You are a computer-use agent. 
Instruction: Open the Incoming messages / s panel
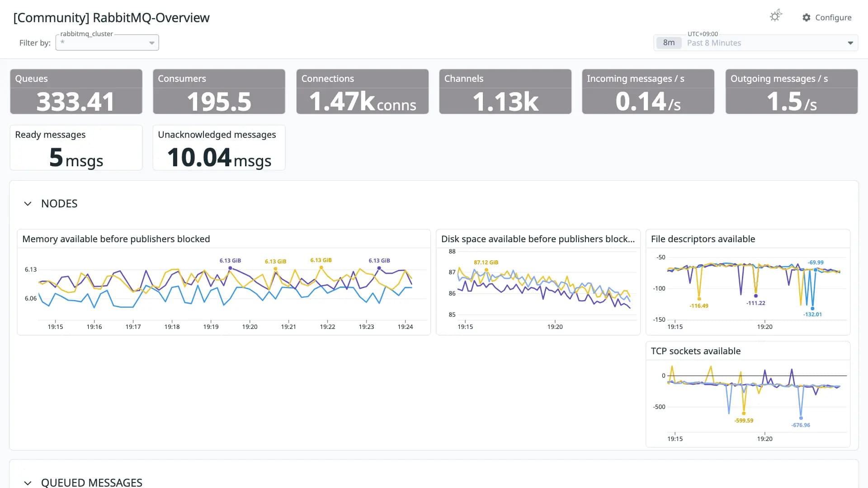[x=648, y=91]
